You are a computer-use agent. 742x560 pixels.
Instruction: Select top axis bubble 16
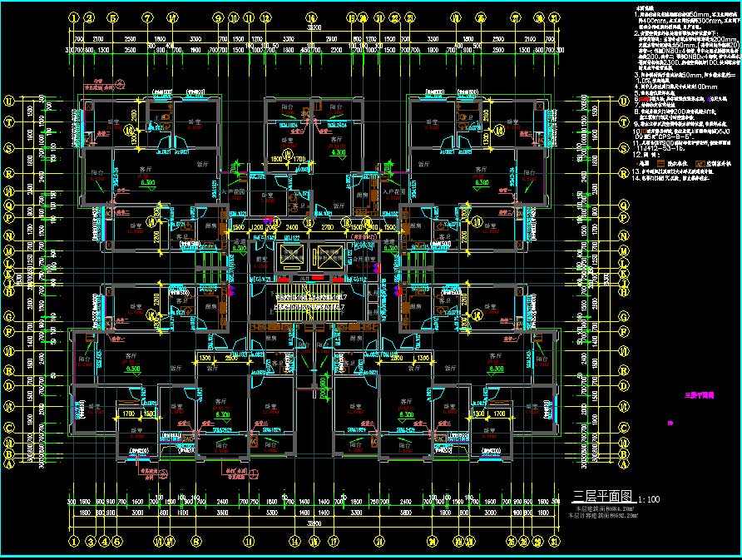click(x=311, y=18)
